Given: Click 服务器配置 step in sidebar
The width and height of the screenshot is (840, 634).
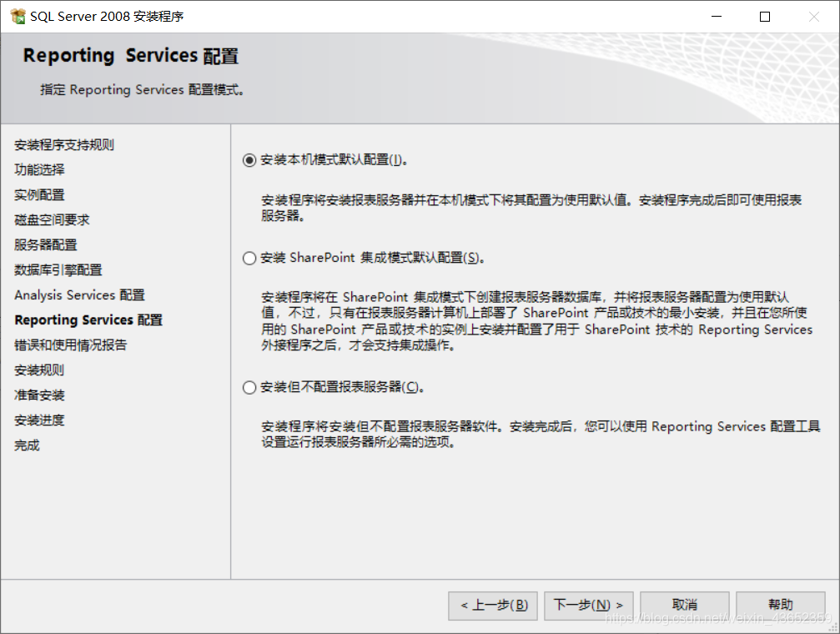Looking at the screenshot, I should [x=46, y=245].
